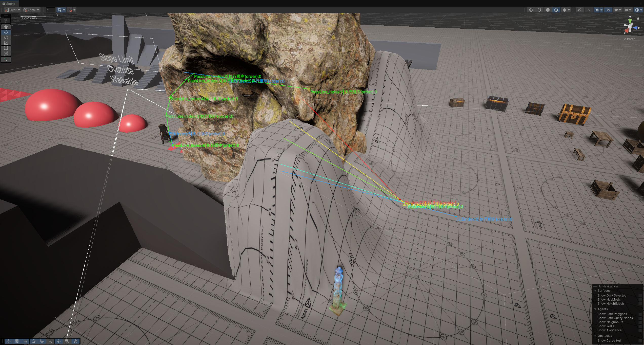
Task: Select the Rect transform tool
Action: point(6,48)
